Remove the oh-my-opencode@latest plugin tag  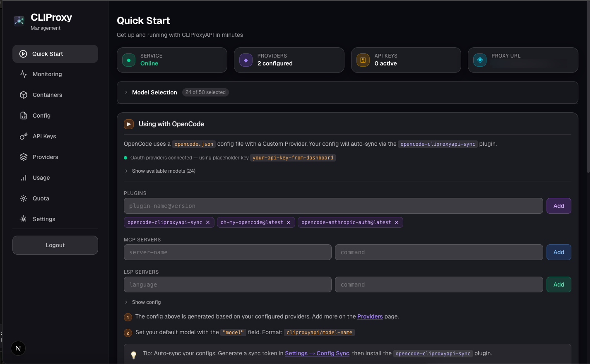[x=289, y=222]
